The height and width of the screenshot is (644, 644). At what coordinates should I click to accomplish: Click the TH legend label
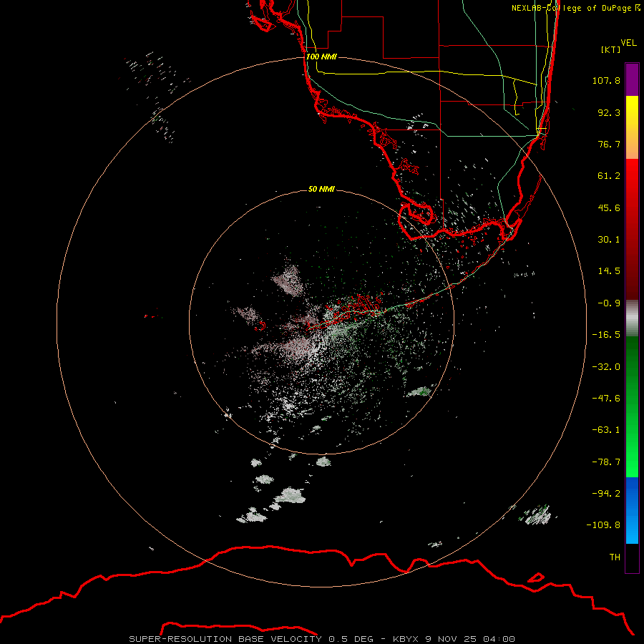(615, 557)
